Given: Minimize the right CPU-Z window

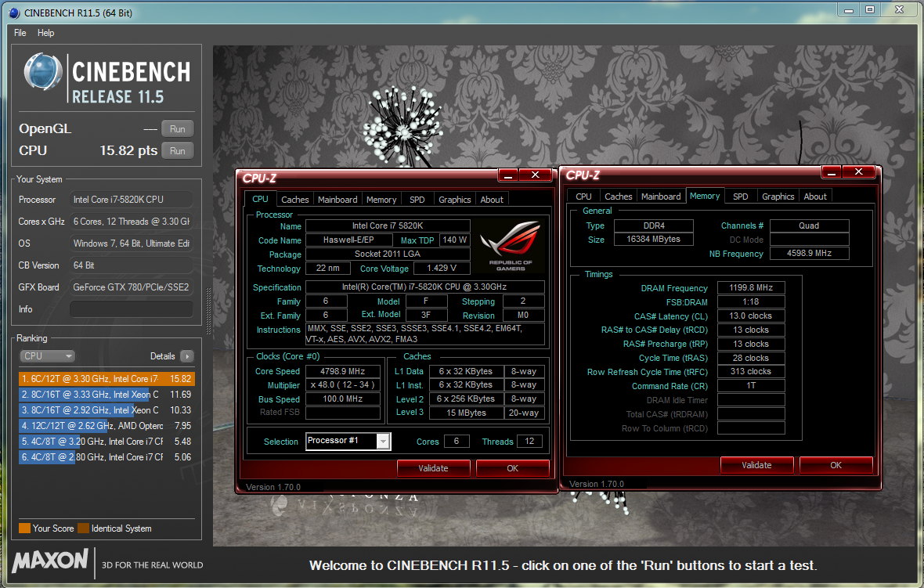Looking at the screenshot, I should coord(832,171).
